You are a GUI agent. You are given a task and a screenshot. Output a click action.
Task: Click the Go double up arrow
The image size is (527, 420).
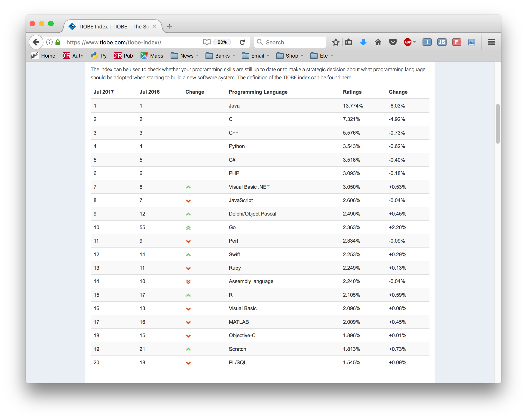[188, 228]
